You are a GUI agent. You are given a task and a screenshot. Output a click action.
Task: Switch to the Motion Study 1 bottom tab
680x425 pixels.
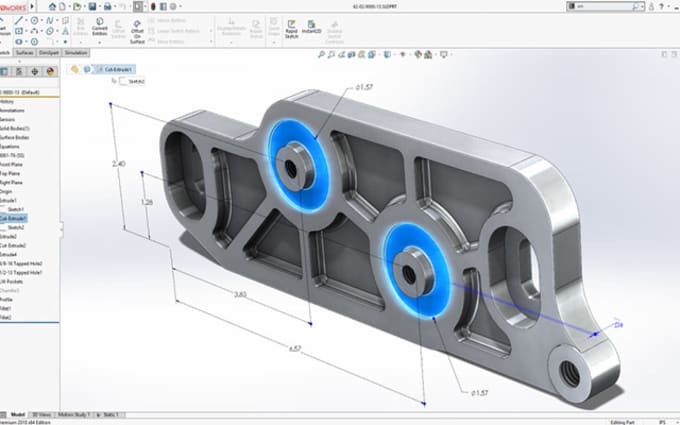[74, 415]
